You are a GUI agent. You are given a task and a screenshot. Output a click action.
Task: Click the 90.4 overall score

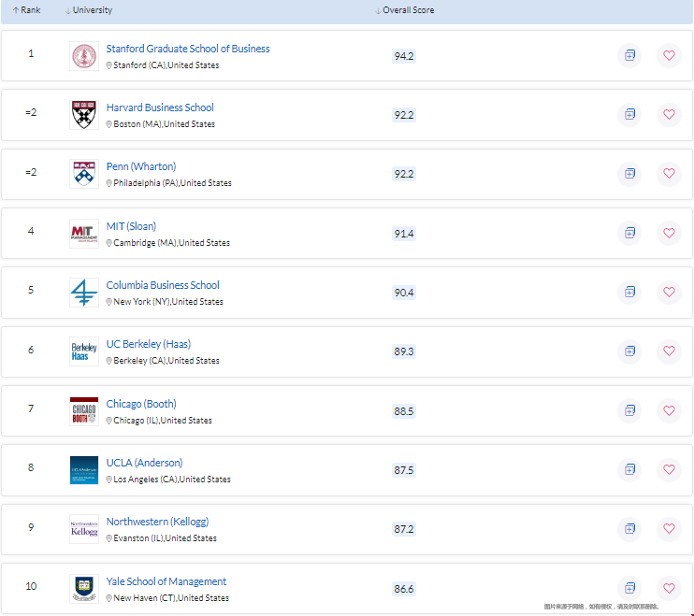[404, 293]
